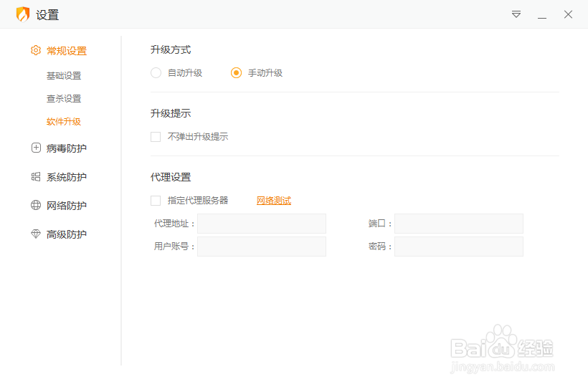Open the title bar dropdown triangle menu
The width and height of the screenshot is (588, 387).
pos(516,14)
